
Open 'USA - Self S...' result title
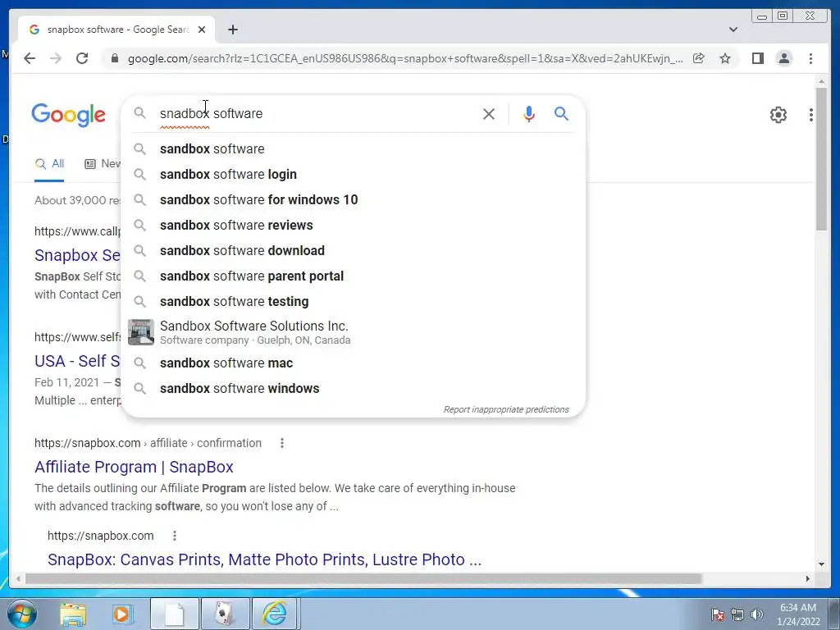[78, 361]
